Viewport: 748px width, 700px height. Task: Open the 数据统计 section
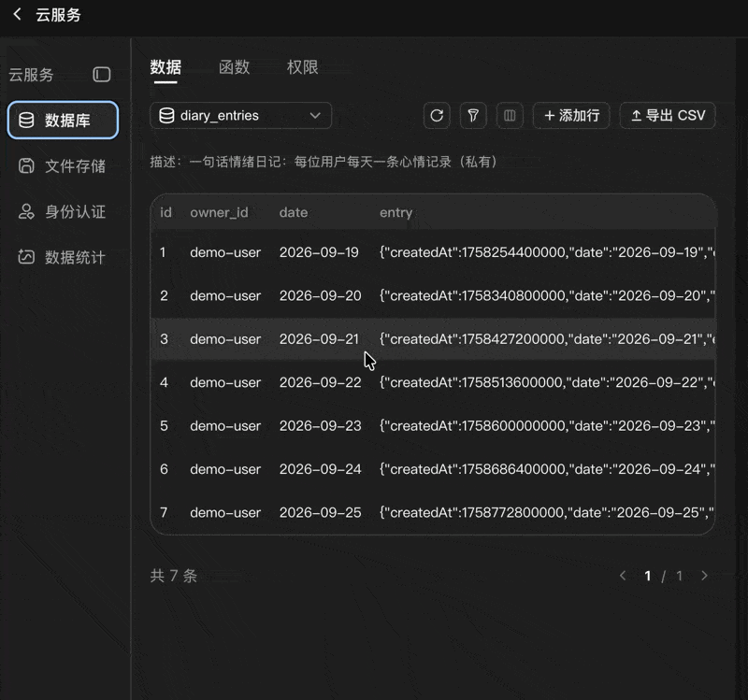63,258
